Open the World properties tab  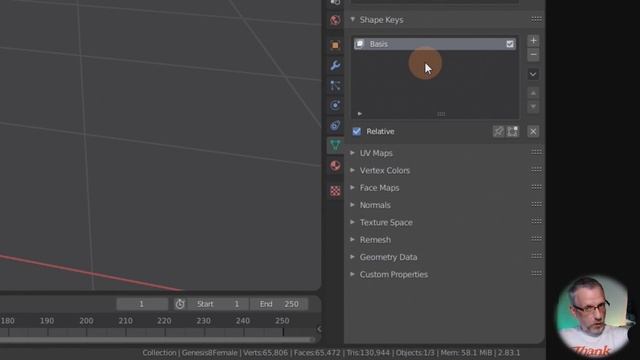(335, 20)
